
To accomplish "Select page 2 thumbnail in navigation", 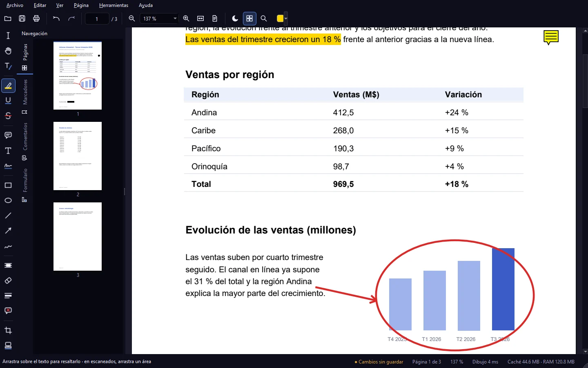I will coord(78,156).
